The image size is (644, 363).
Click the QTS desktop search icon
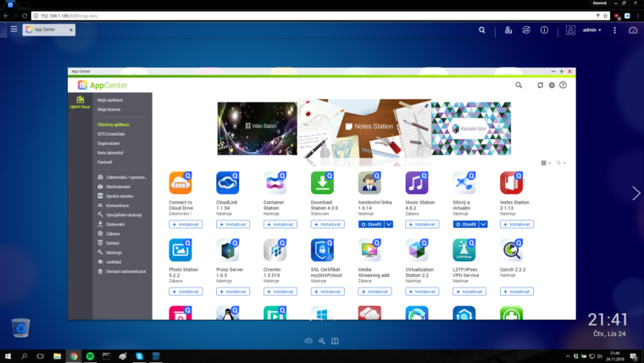pyautogui.click(x=482, y=30)
